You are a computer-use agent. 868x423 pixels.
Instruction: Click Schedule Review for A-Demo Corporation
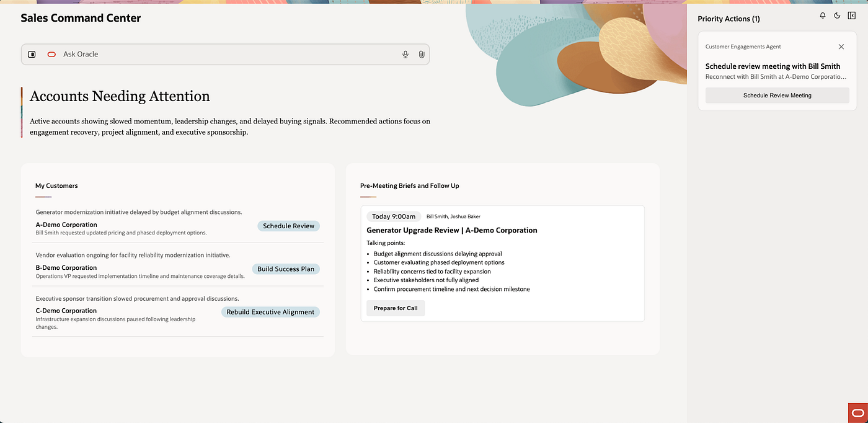[x=288, y=226]
